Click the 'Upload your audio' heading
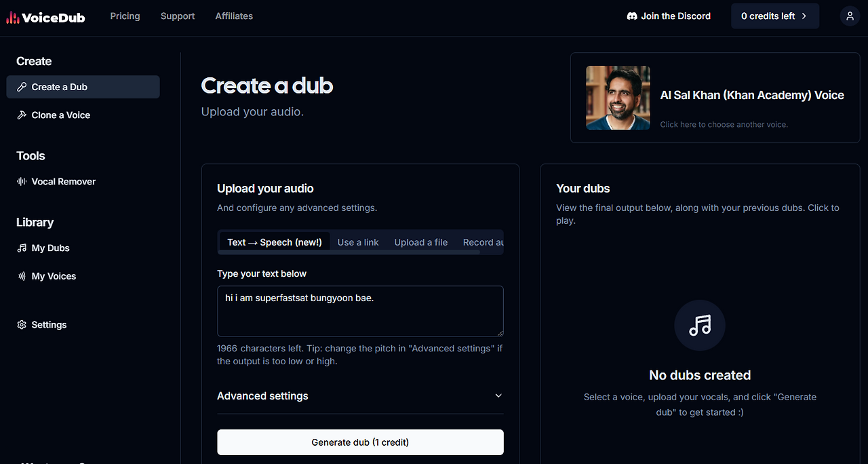 click(x=265, y=189)
